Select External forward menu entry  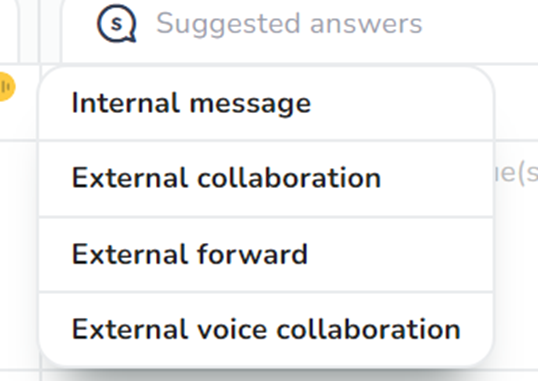[x=266, y=254]
